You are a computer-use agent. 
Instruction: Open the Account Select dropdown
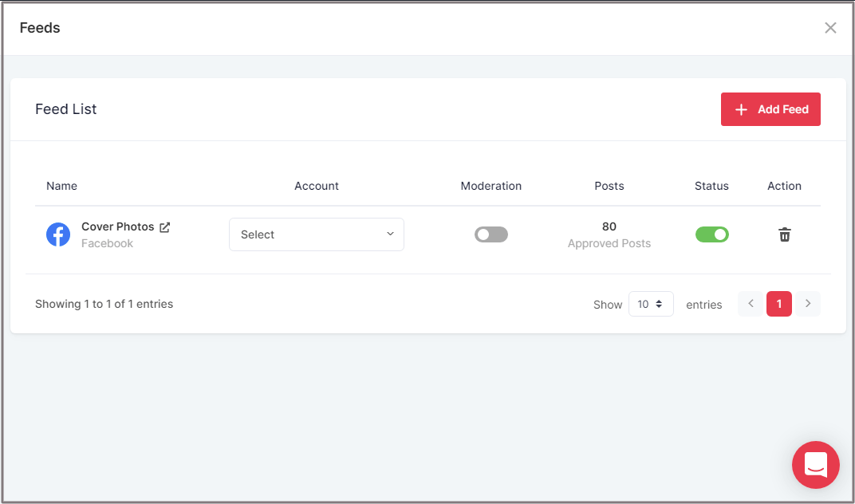(317, 234)
